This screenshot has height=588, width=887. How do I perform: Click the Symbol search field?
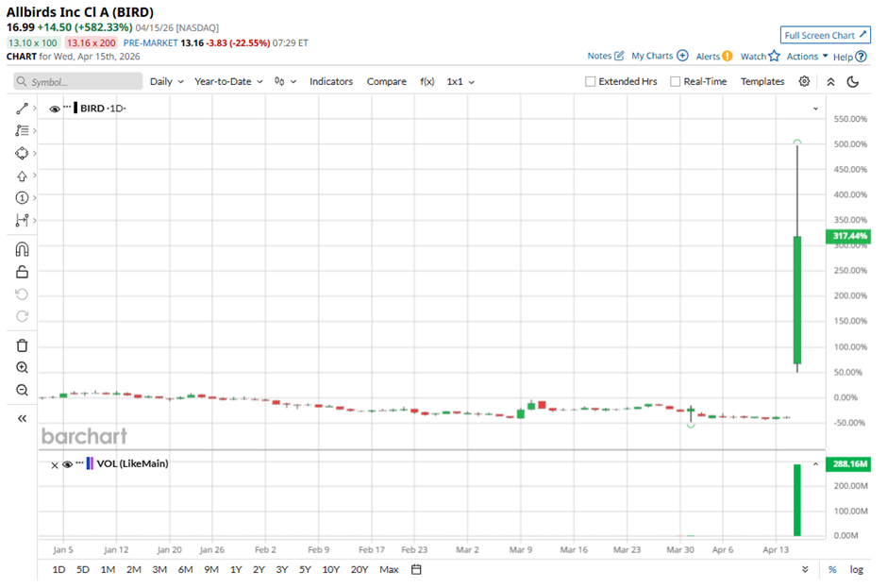coord(78,81)
